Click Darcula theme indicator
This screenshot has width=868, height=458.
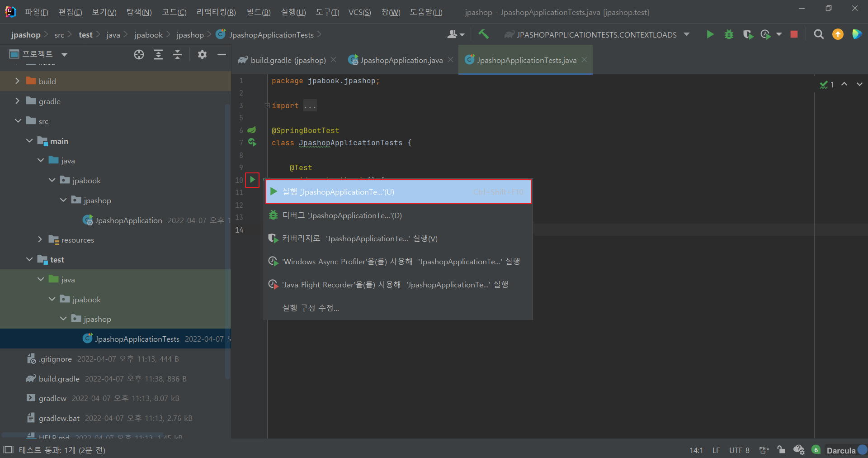pyautogui.click(x=841, y=450)
